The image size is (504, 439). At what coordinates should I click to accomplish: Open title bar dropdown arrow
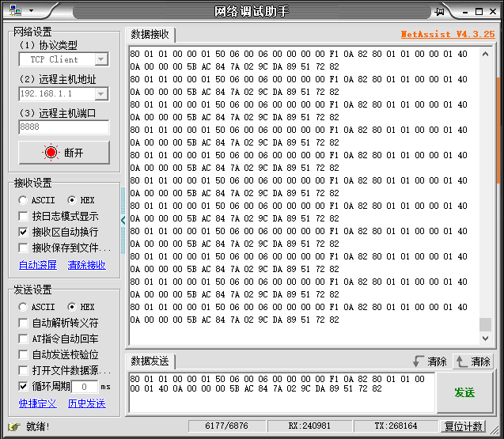pyautogui.click(x=31, y=10)
